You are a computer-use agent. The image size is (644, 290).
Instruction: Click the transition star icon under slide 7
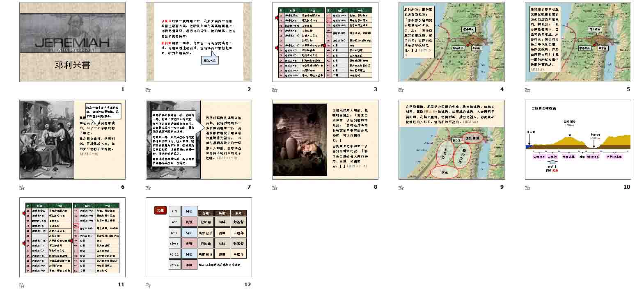(148, 187)
